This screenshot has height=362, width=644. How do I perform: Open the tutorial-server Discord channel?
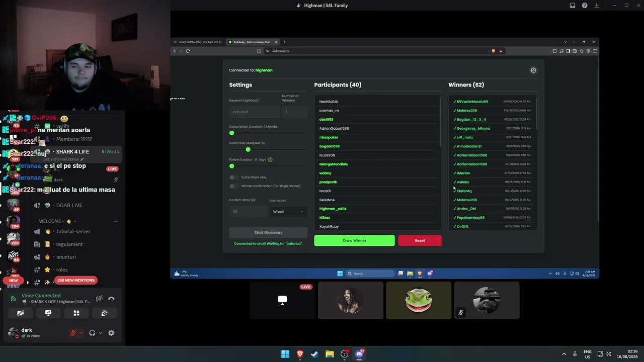pyautogui.click(x=73, y=232)
